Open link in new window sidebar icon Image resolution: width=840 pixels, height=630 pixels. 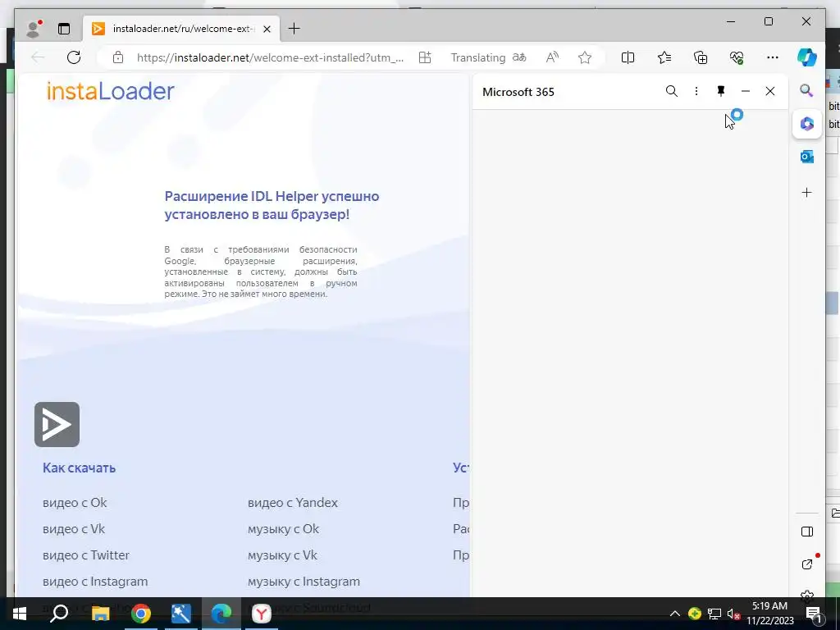(x=807, y=564)
